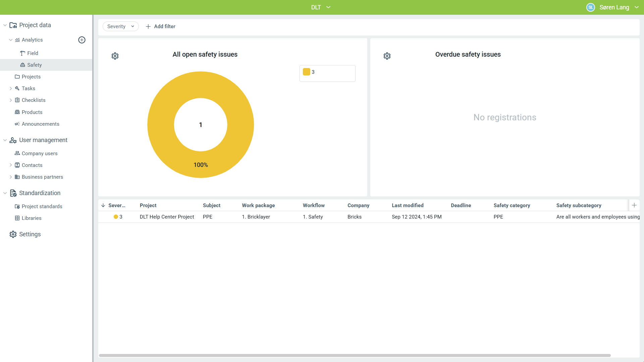The image size is (644, 362).
Task: Open settings gear for Overdue safety issues chart
Action: (x=387, y=56)
